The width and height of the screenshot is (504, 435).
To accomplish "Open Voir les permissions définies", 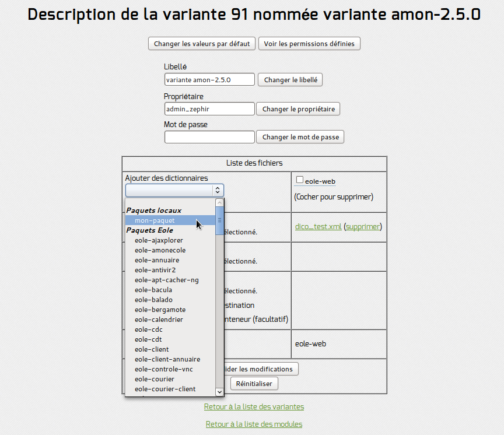I will (309, 43).
